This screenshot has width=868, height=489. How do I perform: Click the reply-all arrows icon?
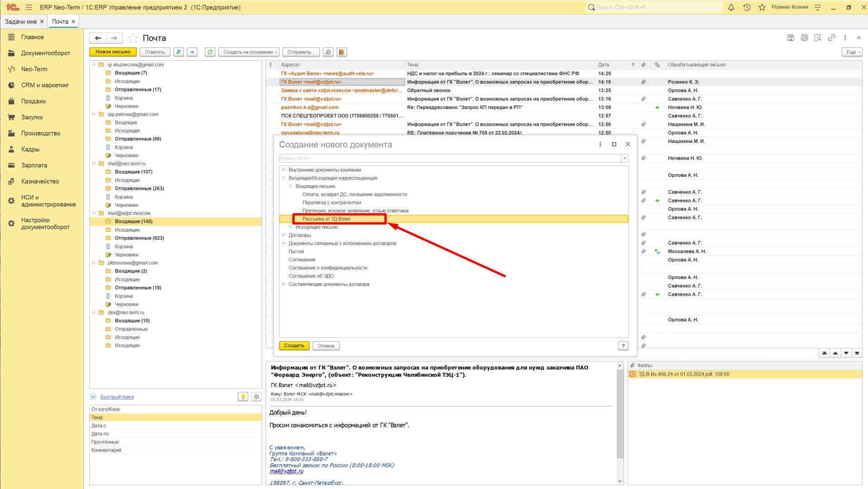tap(179, 52)
